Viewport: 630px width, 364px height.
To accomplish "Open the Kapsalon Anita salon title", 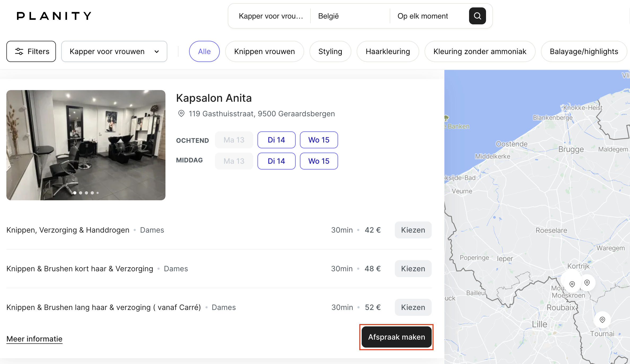I will click(x=214, y=98).
